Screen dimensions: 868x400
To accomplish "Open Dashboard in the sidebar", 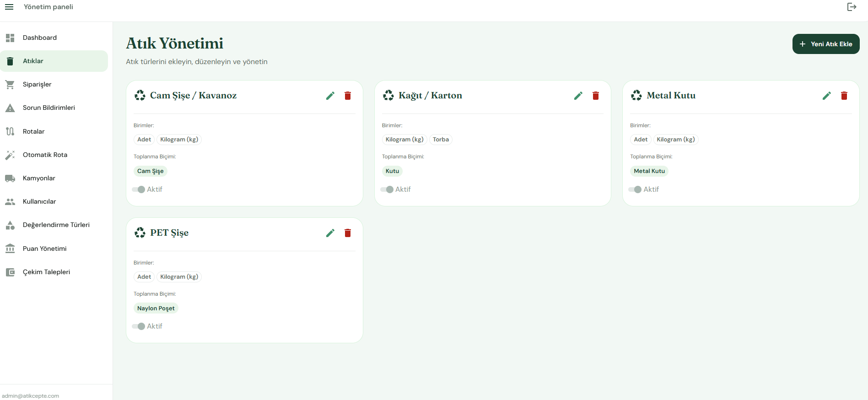I will pos(54,38).
